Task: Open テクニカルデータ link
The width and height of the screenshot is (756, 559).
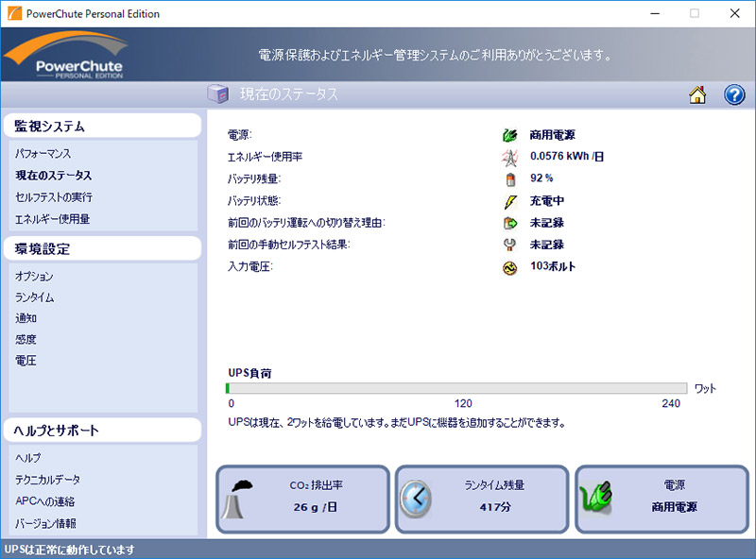Action: pos(47,480)
